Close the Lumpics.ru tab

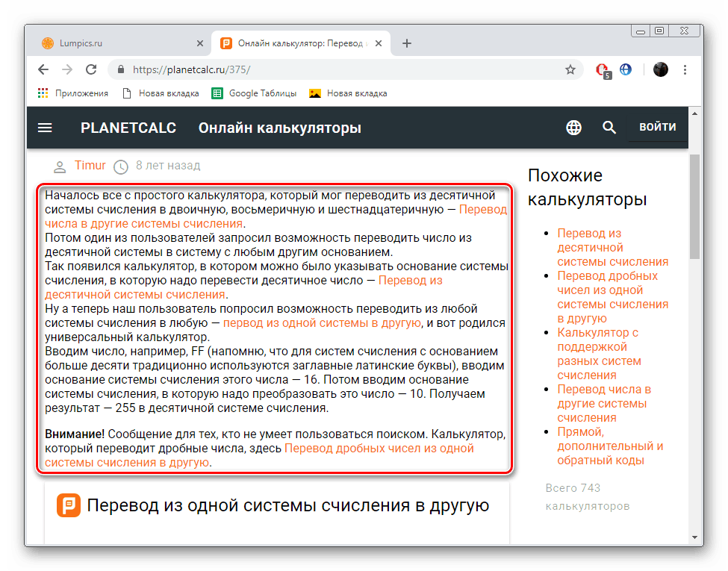pos(200,43)
